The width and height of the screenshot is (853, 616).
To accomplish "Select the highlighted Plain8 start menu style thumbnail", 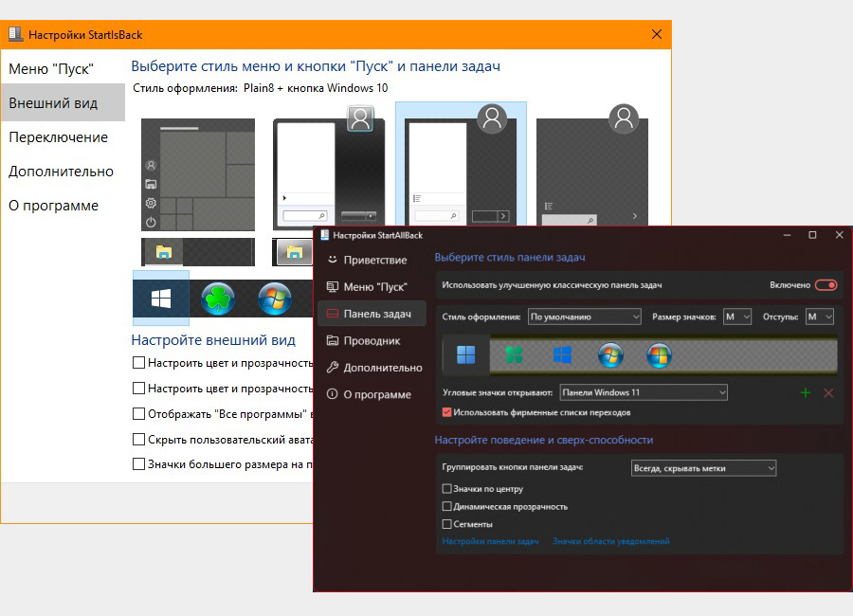I will tap(461, 164).
